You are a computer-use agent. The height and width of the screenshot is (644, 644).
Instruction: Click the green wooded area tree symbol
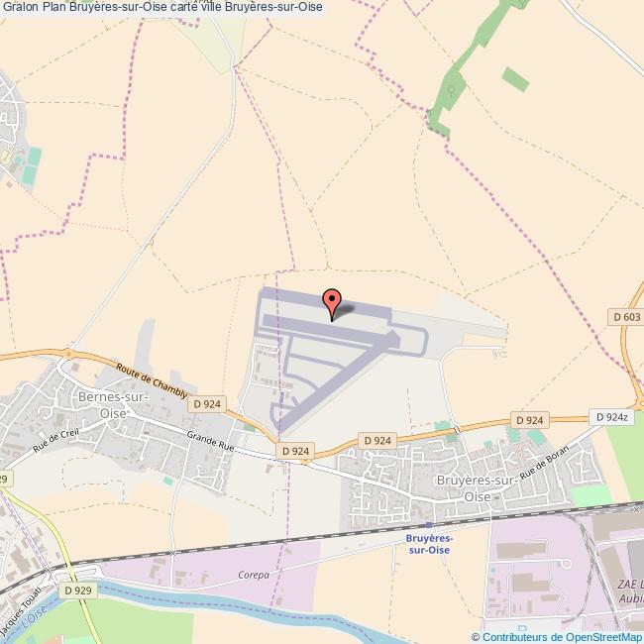pyautogui.click(x=452, y=89)
